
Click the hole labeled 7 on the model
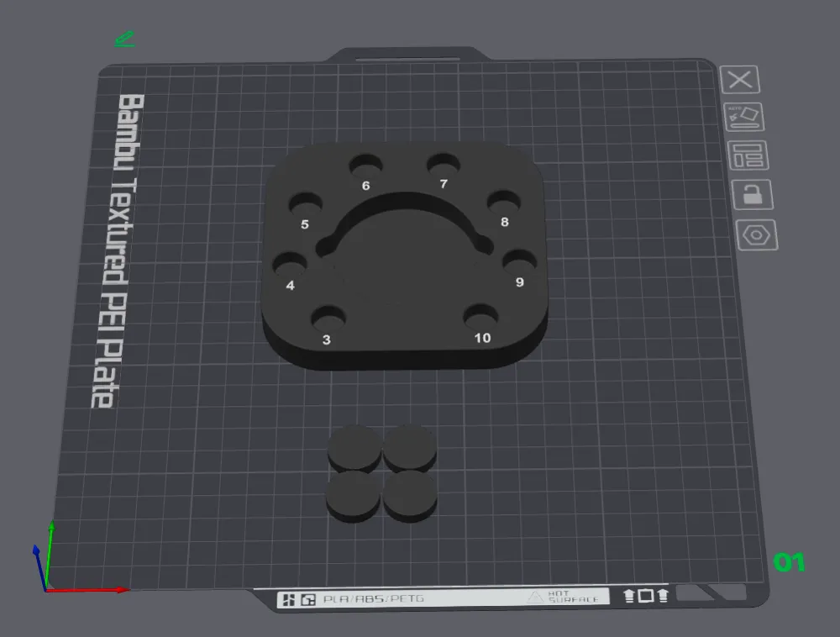coord(444,163)
